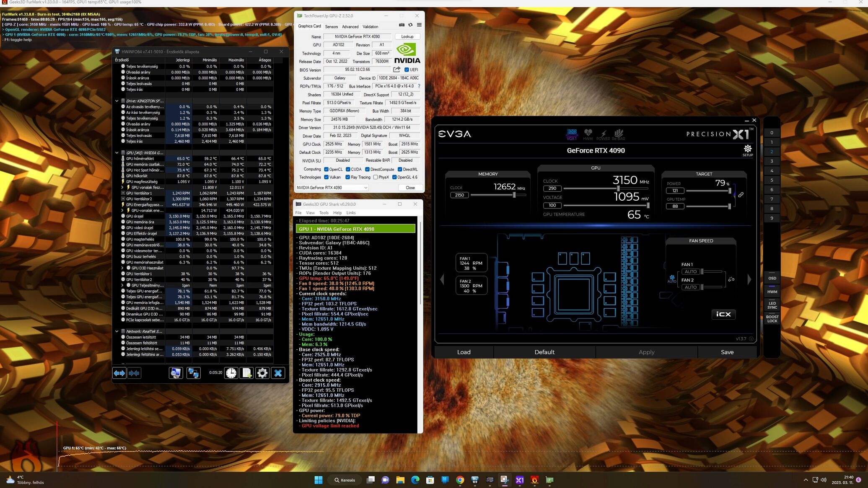This screenshot has width=868, height=488.
Task: Adjust memory clock slider handle
Action: 514,195
